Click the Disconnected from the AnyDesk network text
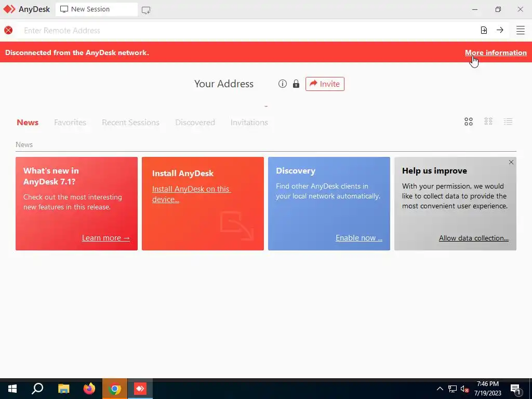This screenshot has height=399, width=532. (77, 52)
